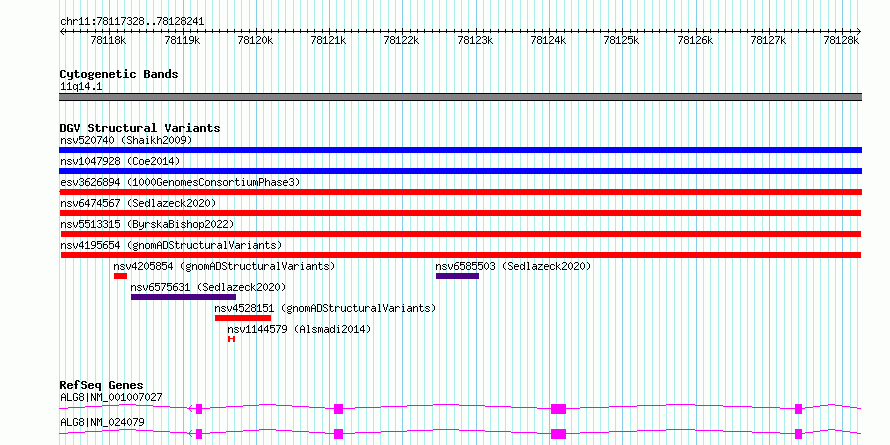890x445 pixels.
Task: Open the nsv1047928 (Coe2014) label
Action: tap(120, 161)
